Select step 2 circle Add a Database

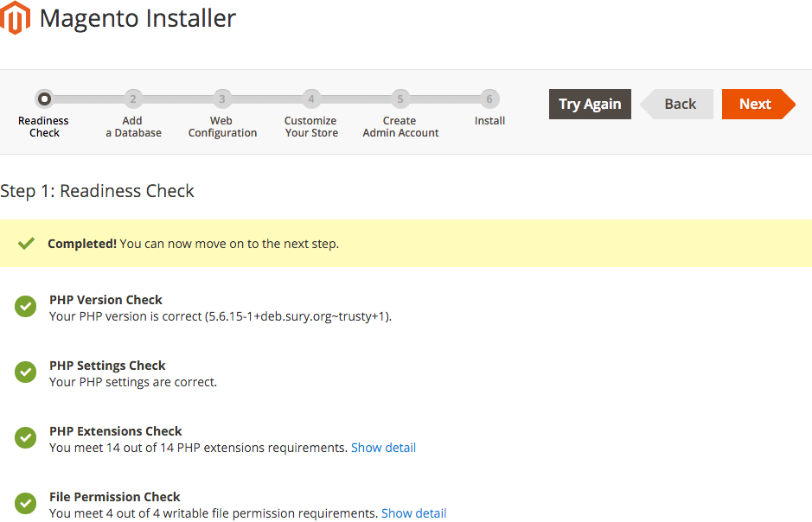click(133, 99)
